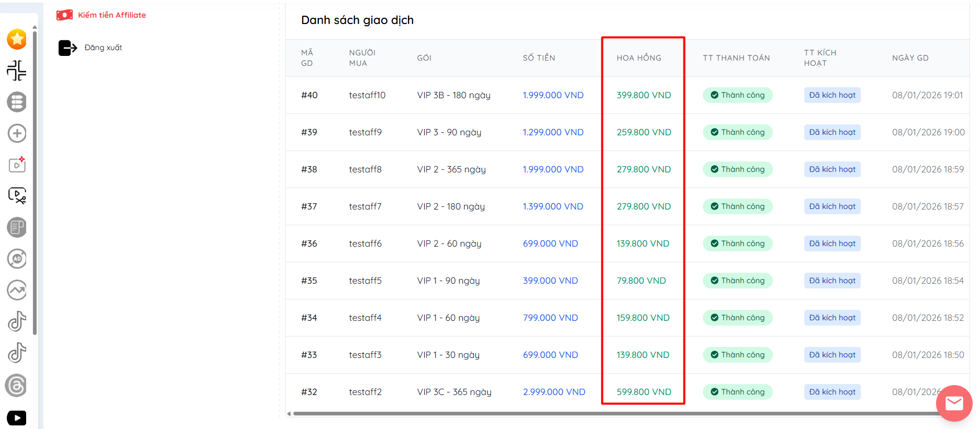Click the AD circle sidebar icon
The image size is (980, 429).
[17, 259]
